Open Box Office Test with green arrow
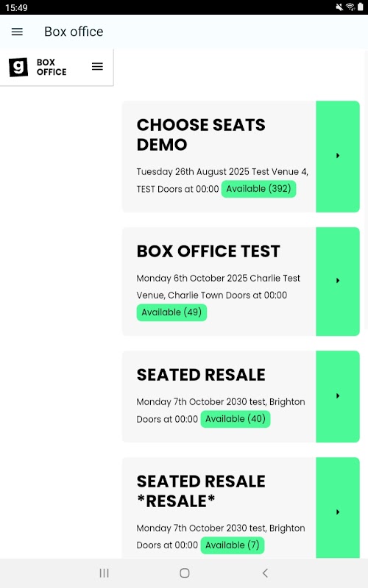 [x=338, y=281]
